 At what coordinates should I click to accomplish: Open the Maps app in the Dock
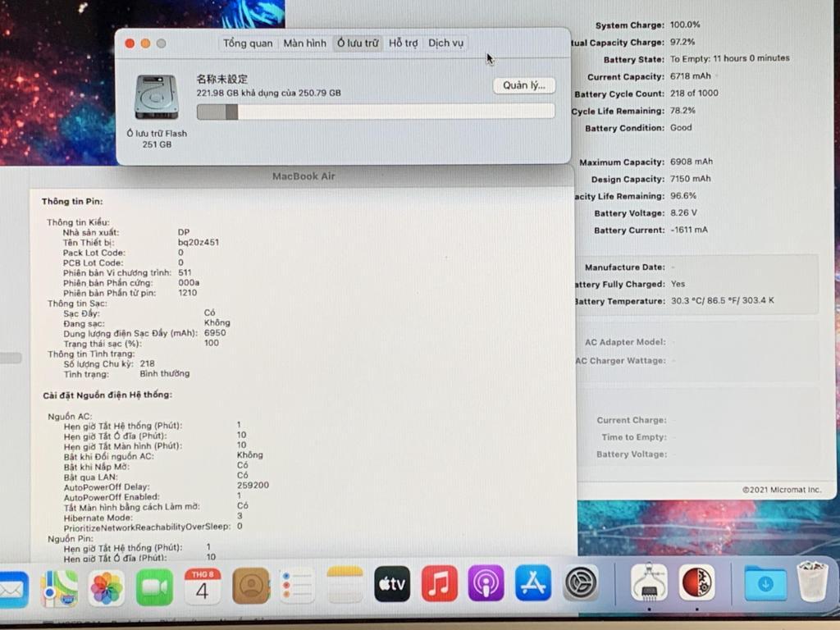click(x=59, y=589)
